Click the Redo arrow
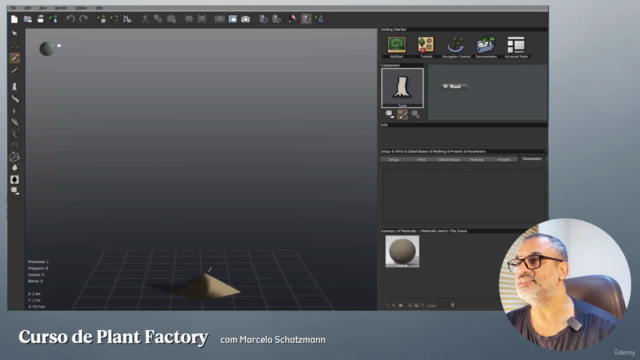 tap(84, 19)
